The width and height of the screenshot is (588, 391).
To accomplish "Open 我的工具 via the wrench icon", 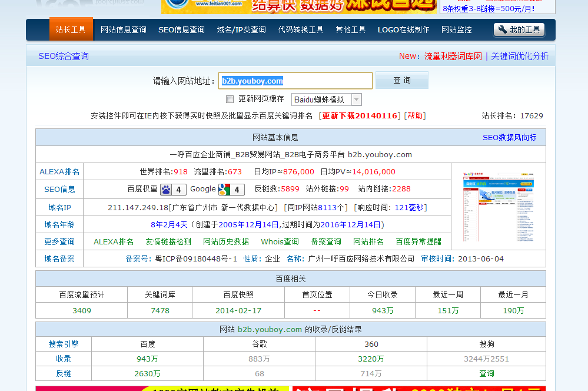I will 503,29.
